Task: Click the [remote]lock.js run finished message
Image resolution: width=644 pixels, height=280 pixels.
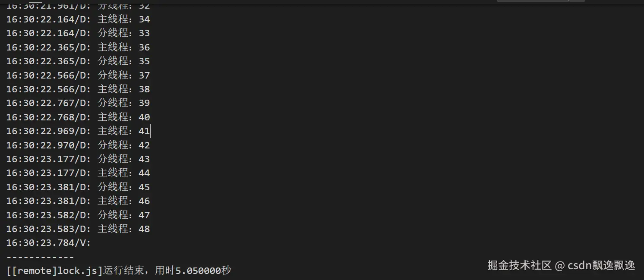Action: coord(119,271)
